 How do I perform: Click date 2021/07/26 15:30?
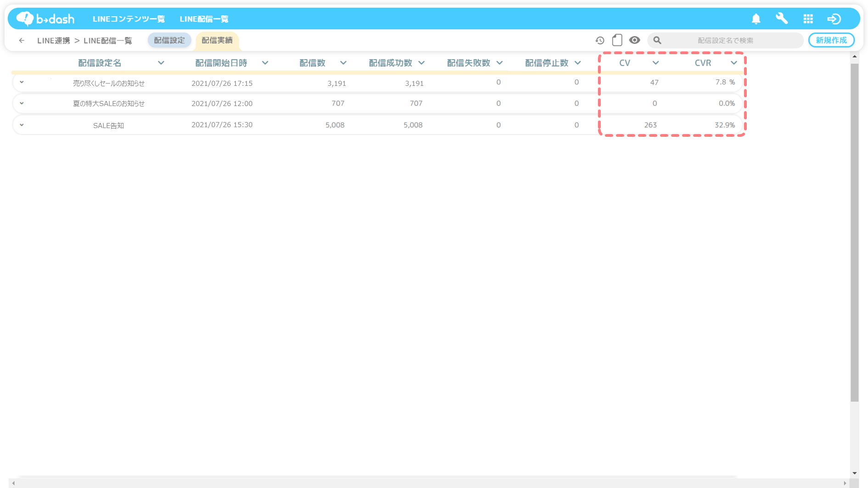point(222,125)
